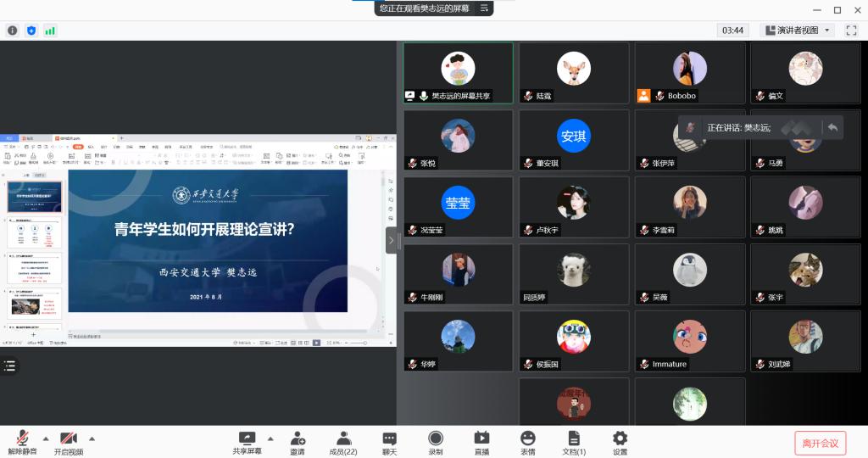Open the 成员(22) members list

point(343,442)
